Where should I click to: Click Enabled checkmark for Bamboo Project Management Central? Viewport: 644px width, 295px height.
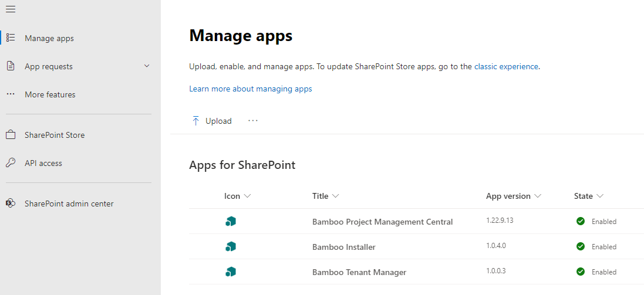coord(581,222)
